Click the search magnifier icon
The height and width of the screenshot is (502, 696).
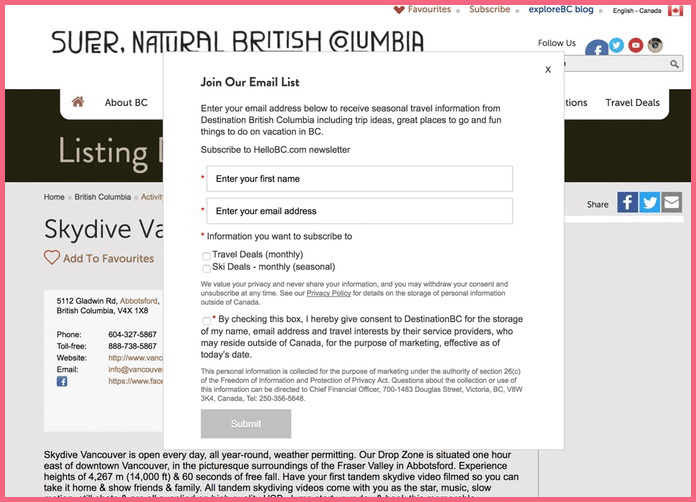click(x=674, y=64)
